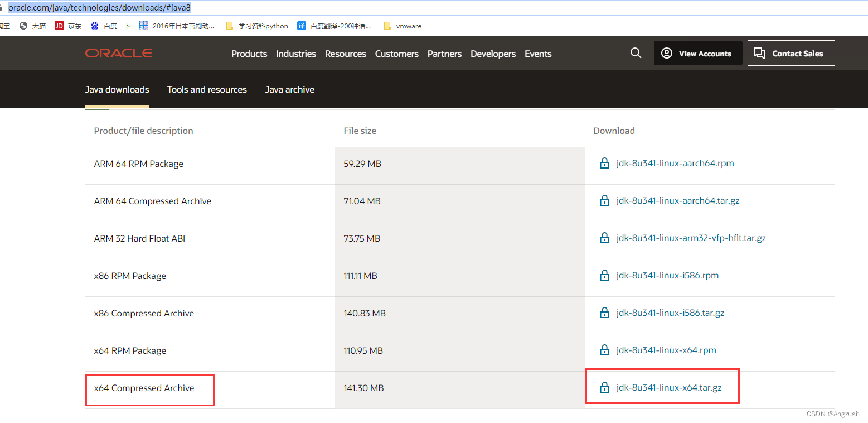
Task: Open the Developers menu
Action: (x=493, y=54)
